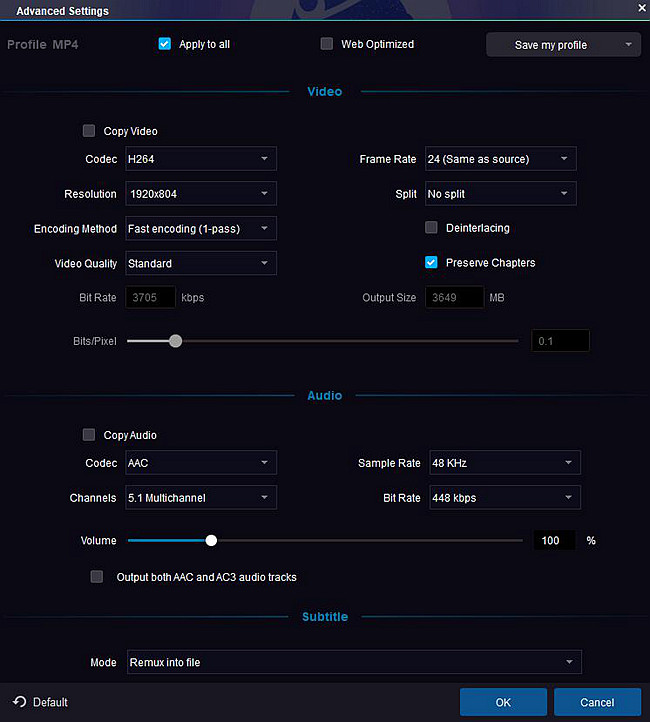This screenshot has height=722, width=650.
Task: Open the Encoding Method dropdown
Action: [x=201, y=228]
